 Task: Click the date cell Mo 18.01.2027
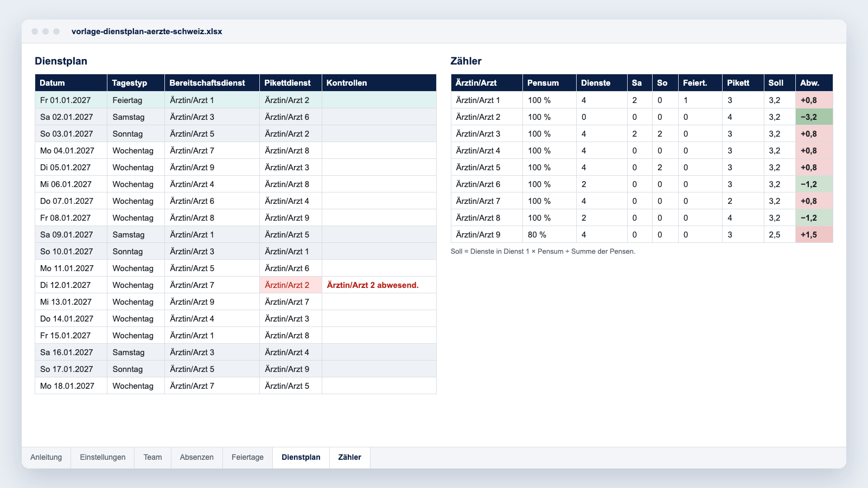click(71, 386)
